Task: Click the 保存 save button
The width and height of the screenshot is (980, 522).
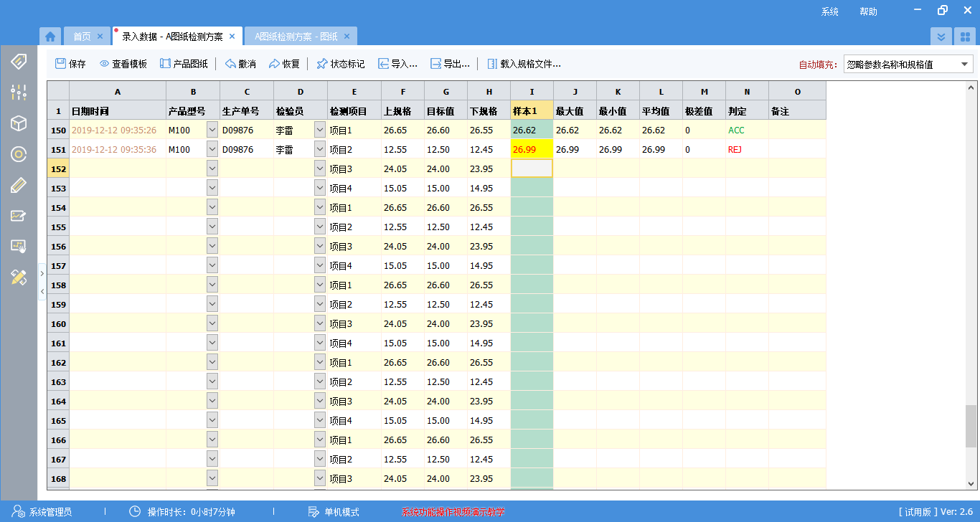Action: tap(70, 64)
